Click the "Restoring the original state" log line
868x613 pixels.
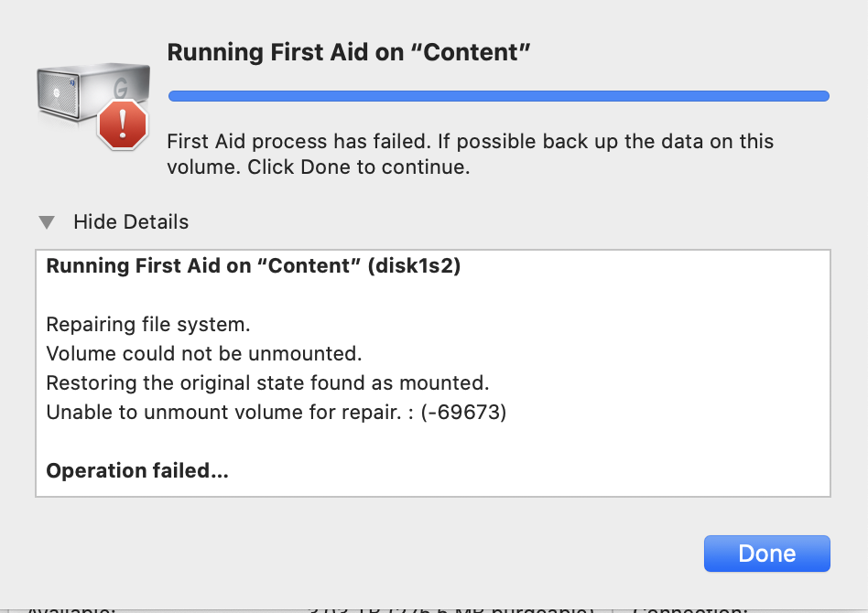pos(267,383)
